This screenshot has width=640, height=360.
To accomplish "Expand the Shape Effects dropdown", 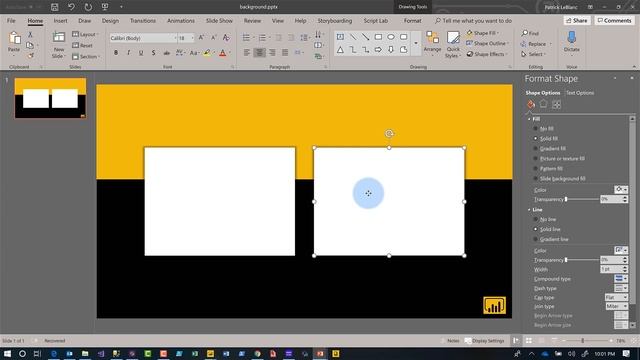I will [507, 54].
